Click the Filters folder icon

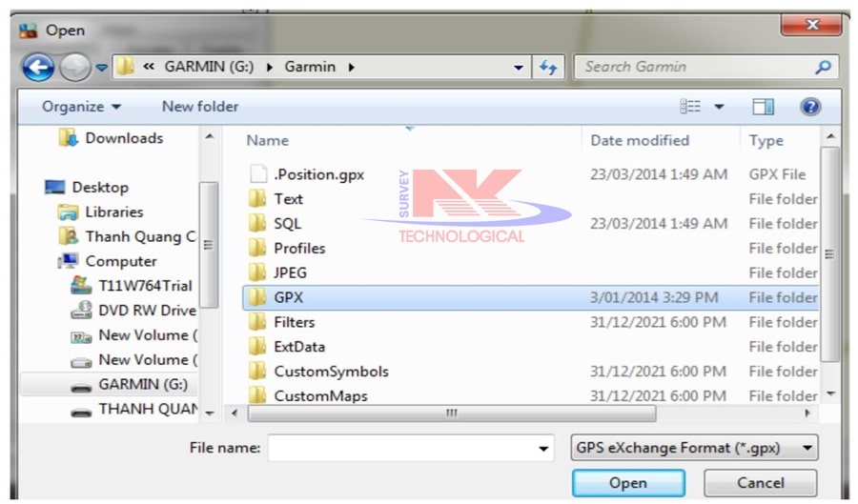pyautogui.click(x=257, y=321)
